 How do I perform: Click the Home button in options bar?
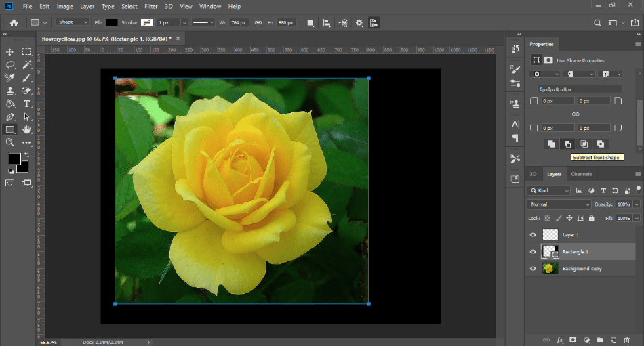click(14, 23)
